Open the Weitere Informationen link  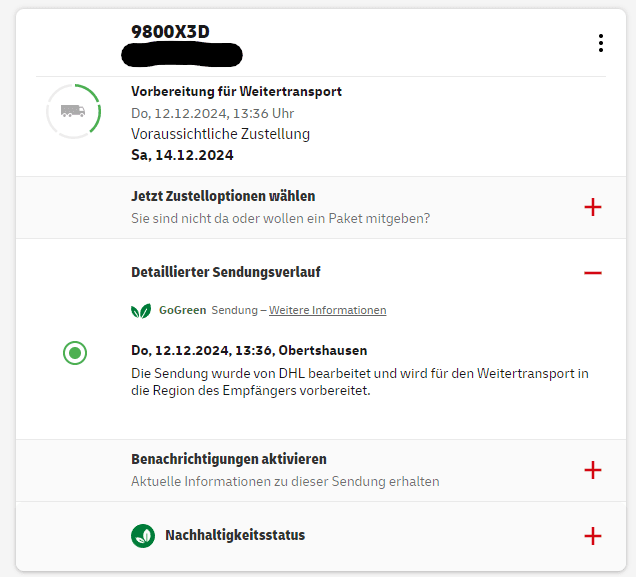[327, 310]
